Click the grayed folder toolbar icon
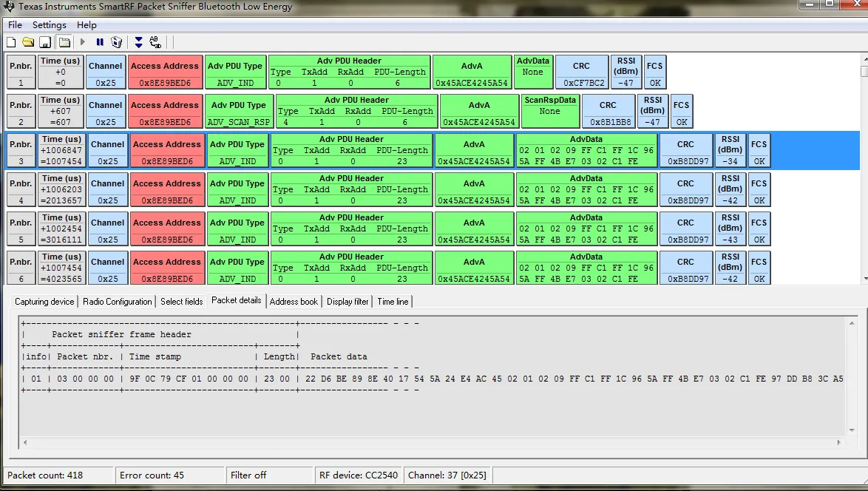Screen dimensions: 868x491 [64, 42]
